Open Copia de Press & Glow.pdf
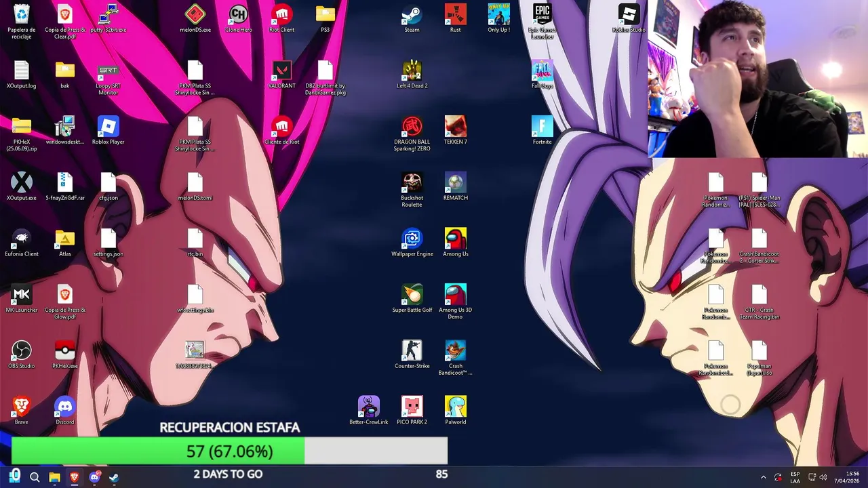Viewport: 868px width, 488px height. 65,302
